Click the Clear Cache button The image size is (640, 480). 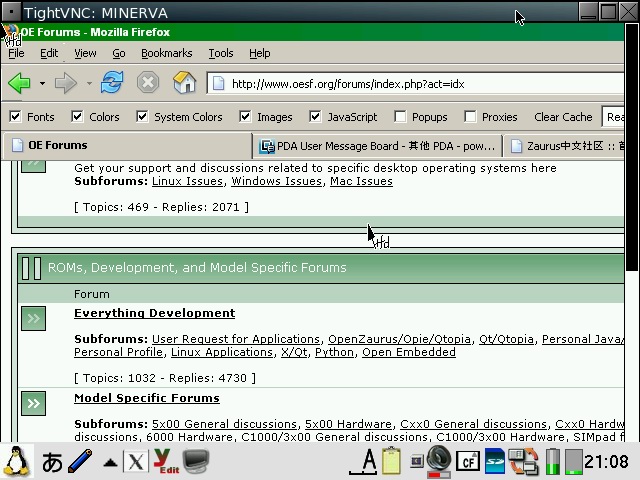pos(563,117)
